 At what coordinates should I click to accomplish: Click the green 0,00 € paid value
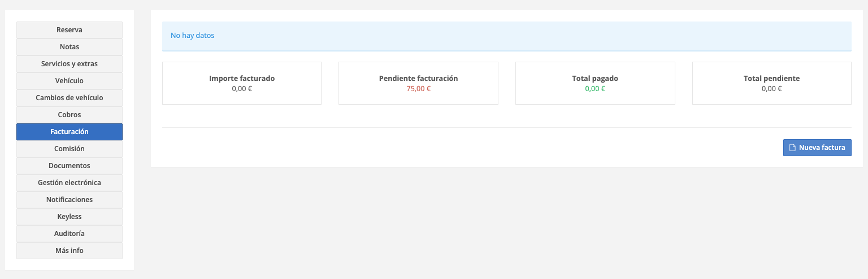(595, 89)
